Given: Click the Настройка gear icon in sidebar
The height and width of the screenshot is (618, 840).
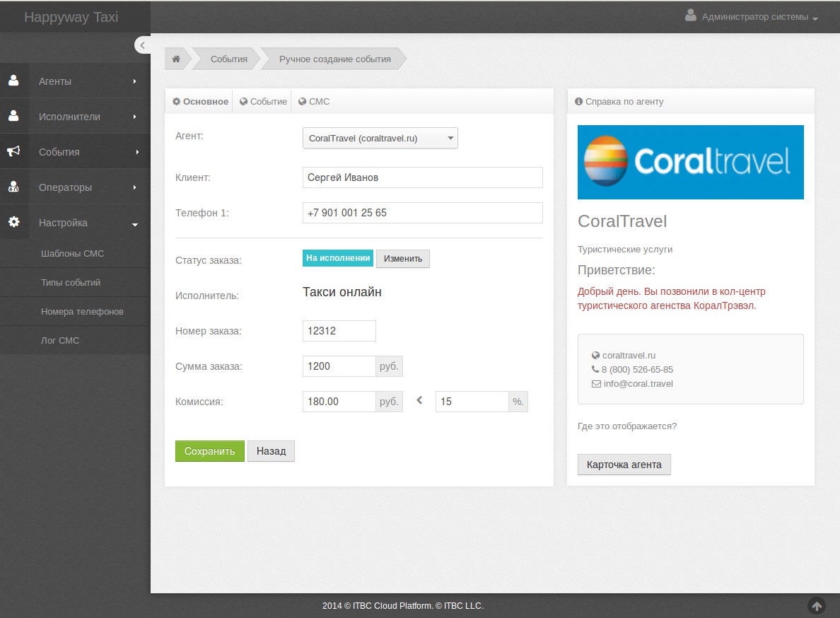Looking at the screenshot, I should 13,222.
